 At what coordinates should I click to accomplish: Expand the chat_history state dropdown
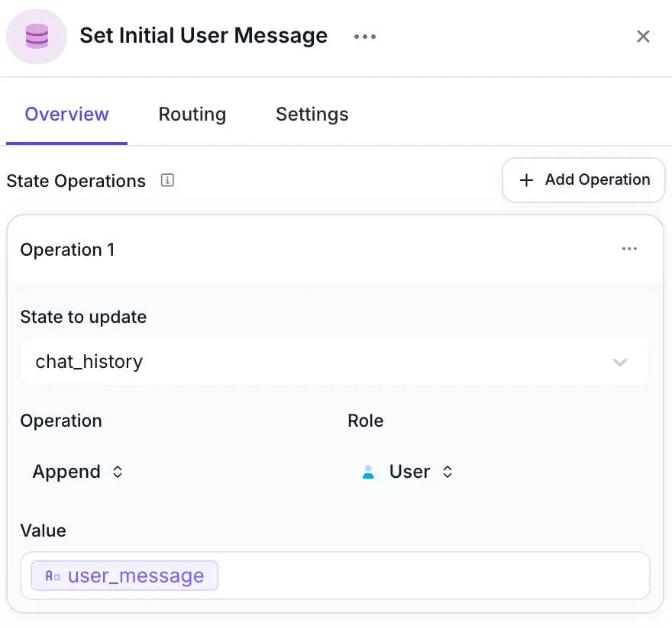334,362
